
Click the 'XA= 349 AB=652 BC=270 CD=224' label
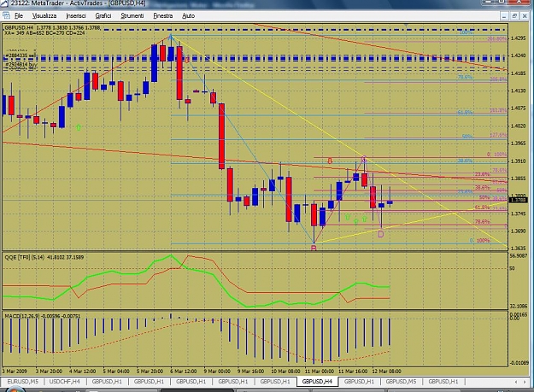pyautogui.click(x=44, y=32)
